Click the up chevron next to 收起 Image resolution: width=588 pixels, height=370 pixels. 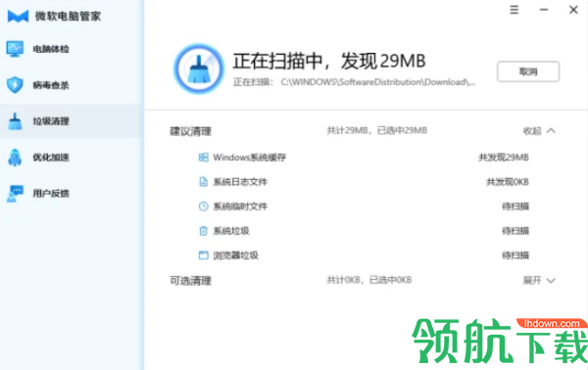point(551,131)
